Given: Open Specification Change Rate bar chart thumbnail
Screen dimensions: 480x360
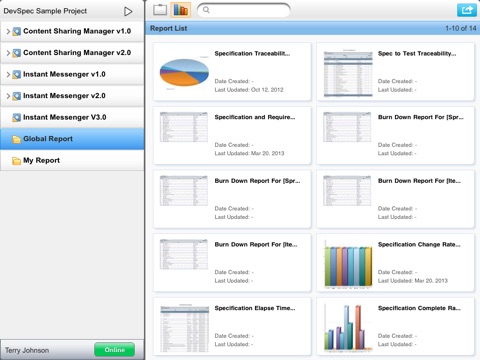Looking at the screenshot, I should coord(348,264).
